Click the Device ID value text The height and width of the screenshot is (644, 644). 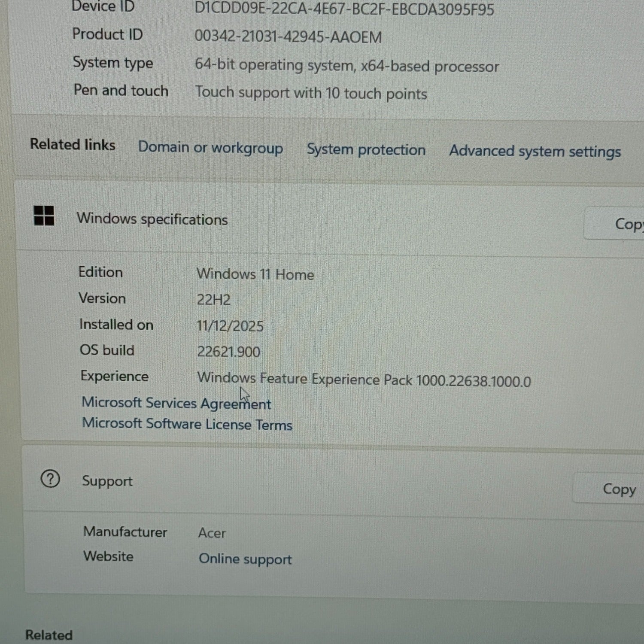(344, 9)
